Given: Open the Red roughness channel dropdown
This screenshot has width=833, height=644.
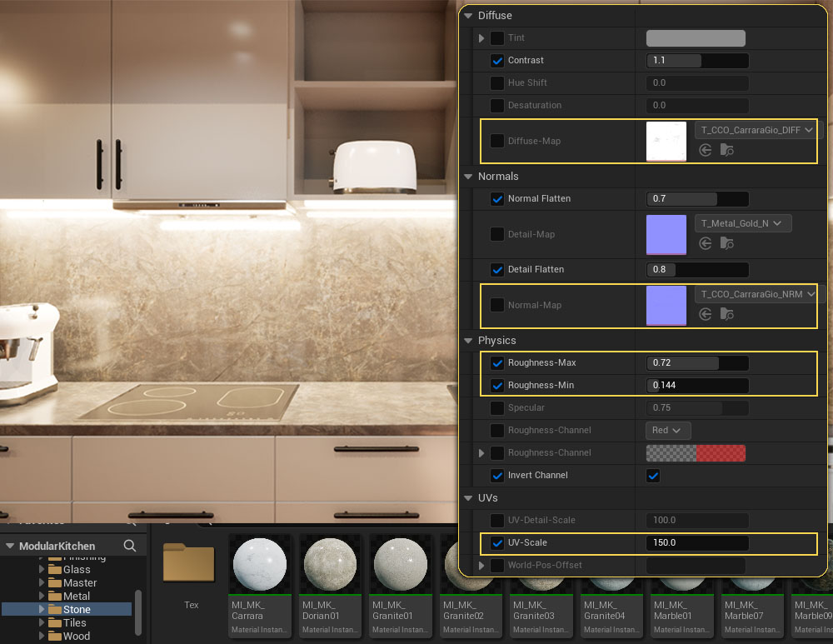Looking at the screenshot, I should point(667,431).
